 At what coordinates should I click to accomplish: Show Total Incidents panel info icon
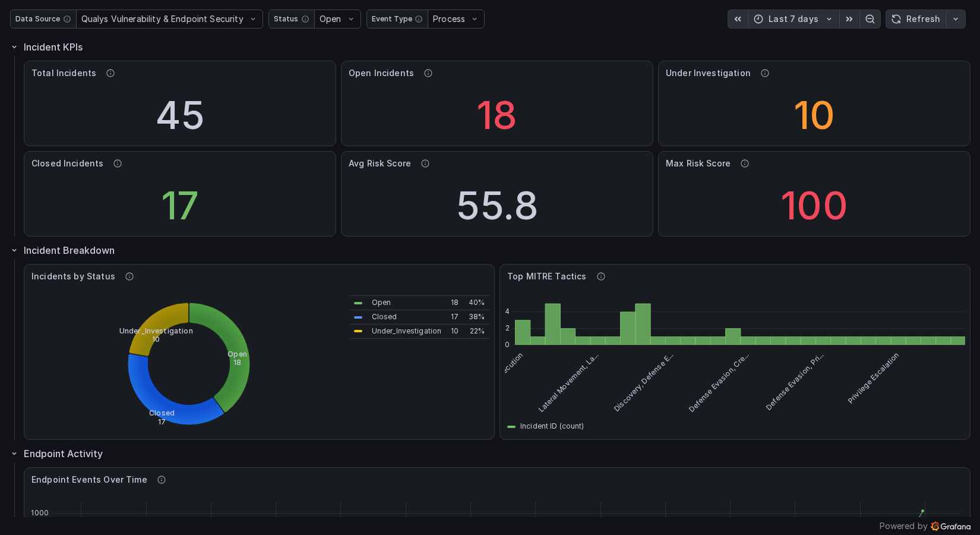(110, 73)
